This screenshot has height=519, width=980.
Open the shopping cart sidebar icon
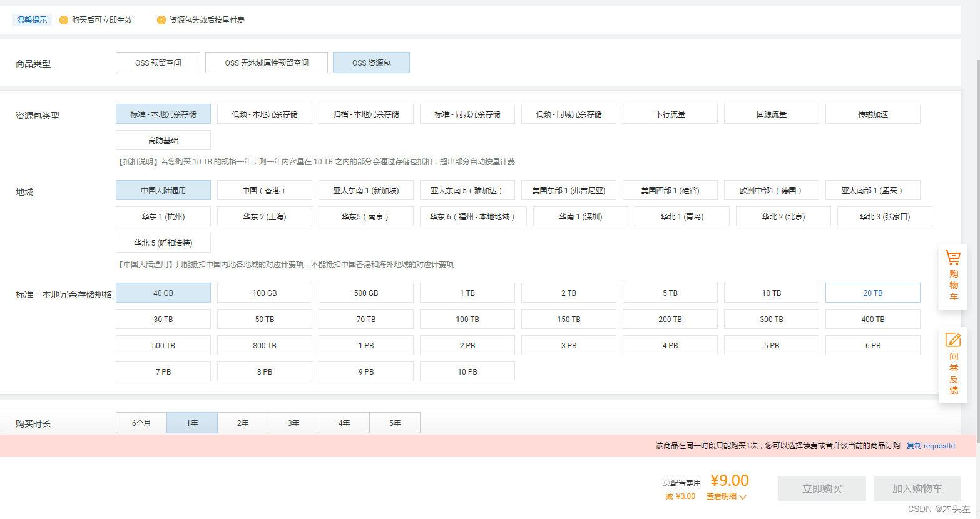click(953, 258)
